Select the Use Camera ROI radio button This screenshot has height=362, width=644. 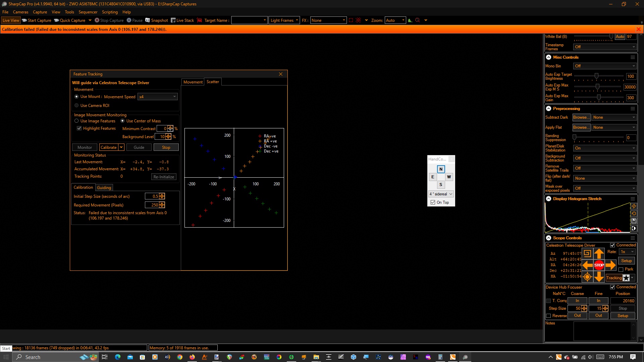click(76, 105)
